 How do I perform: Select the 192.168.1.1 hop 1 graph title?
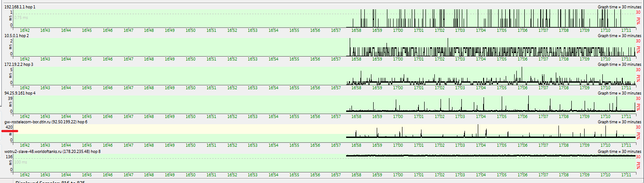click(x=20, y=8)
